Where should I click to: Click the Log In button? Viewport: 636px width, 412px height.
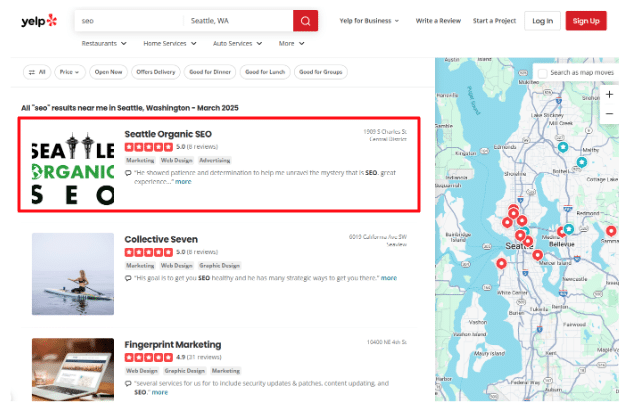coord(542,21)
